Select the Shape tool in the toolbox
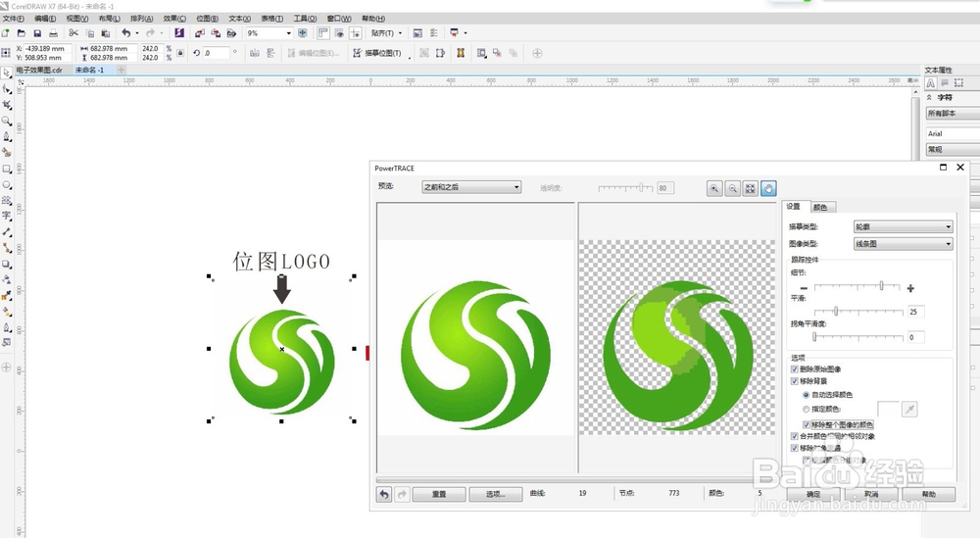This screenshot has height=538, width=980. (x=7, y=89)
